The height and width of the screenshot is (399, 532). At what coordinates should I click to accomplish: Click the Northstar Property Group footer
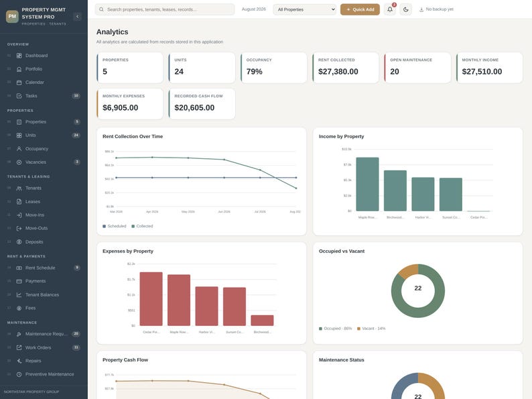[31, 392]
